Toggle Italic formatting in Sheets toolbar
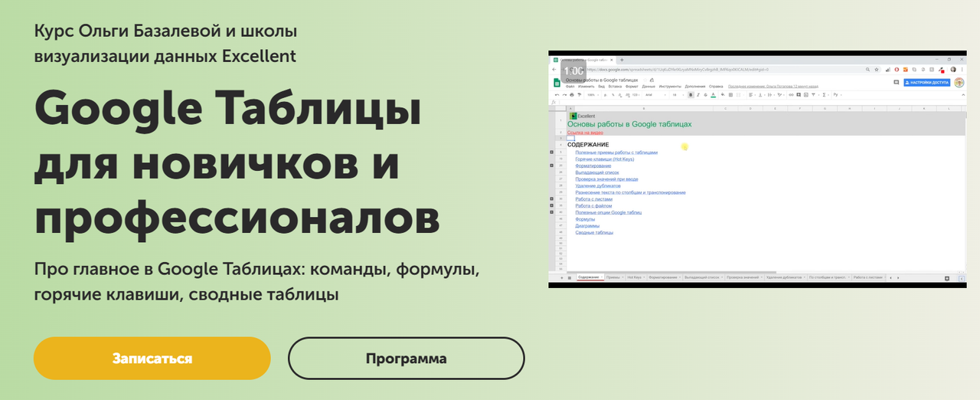Viewport: 980px width, 400px height. (x=698, y=95)
